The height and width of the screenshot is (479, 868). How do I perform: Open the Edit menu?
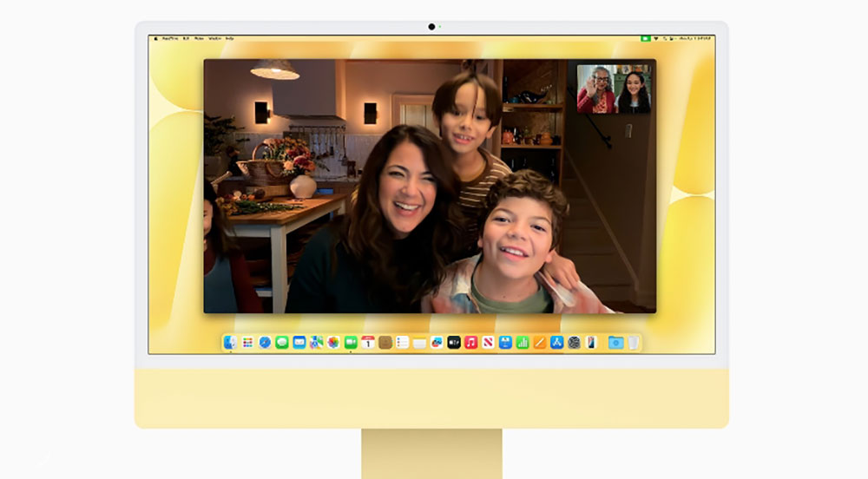(x=186, y=39)
